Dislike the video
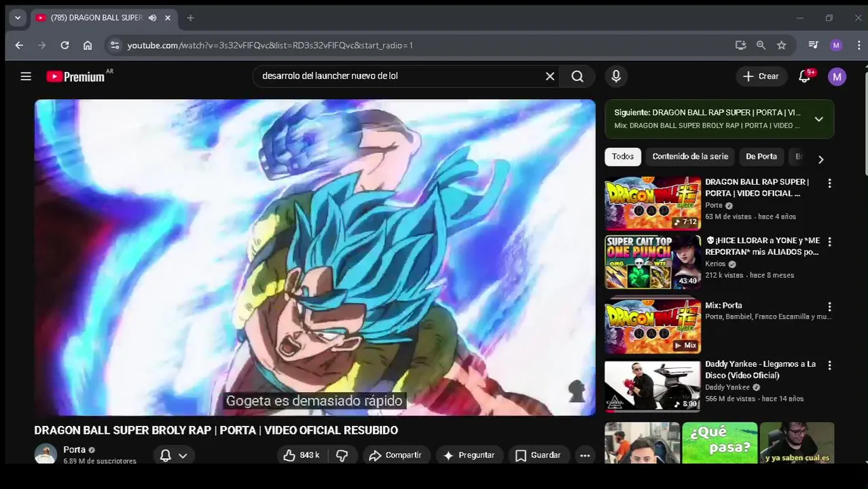Screen dimensions: 868x489 click(x=342, y=455)
